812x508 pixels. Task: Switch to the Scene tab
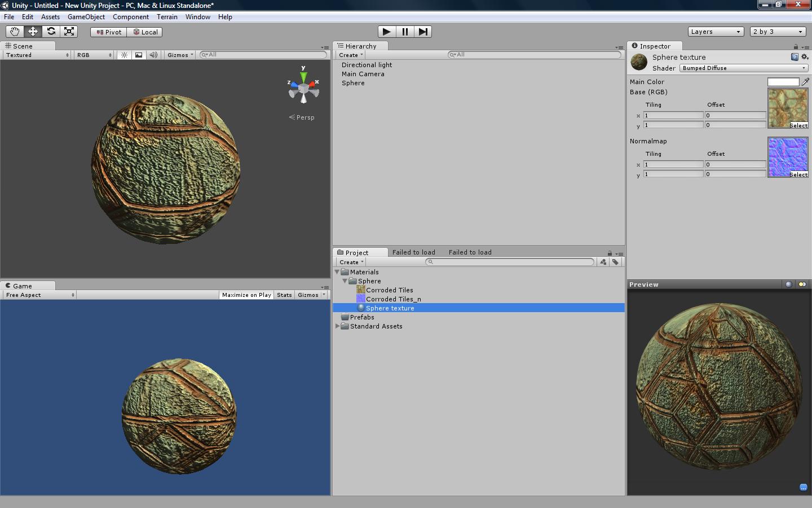[28, 46]
